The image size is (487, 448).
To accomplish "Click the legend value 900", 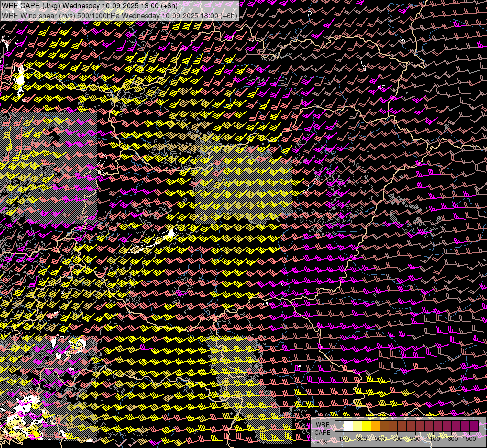I will 415,439.
